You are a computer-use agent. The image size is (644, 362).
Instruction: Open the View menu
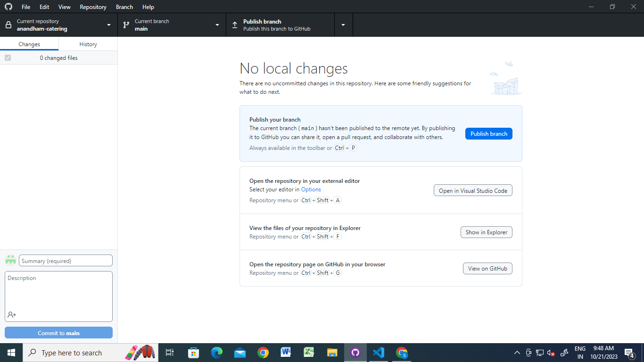65,7
